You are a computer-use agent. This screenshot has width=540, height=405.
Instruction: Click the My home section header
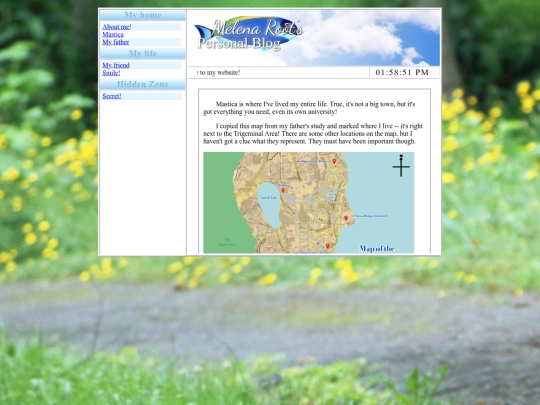(143, 15)
